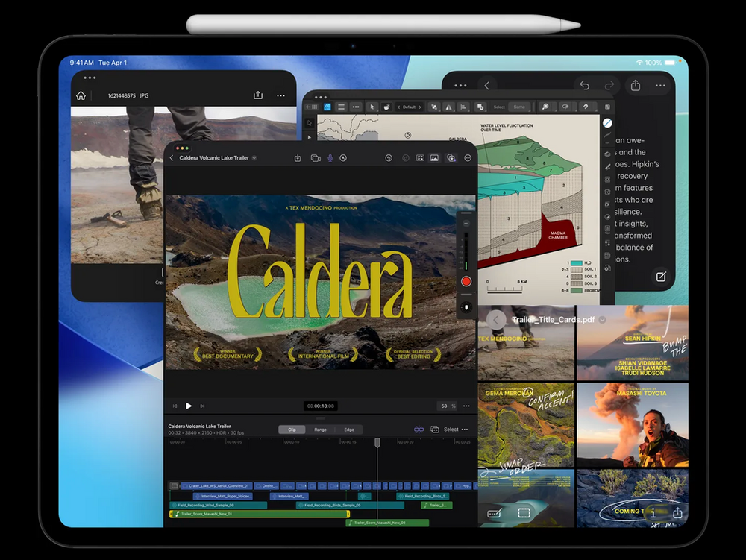746x560 pixels.
Task: Skip to previous frame in viewer
Action: pyautogui.click(x=175, y=406)
